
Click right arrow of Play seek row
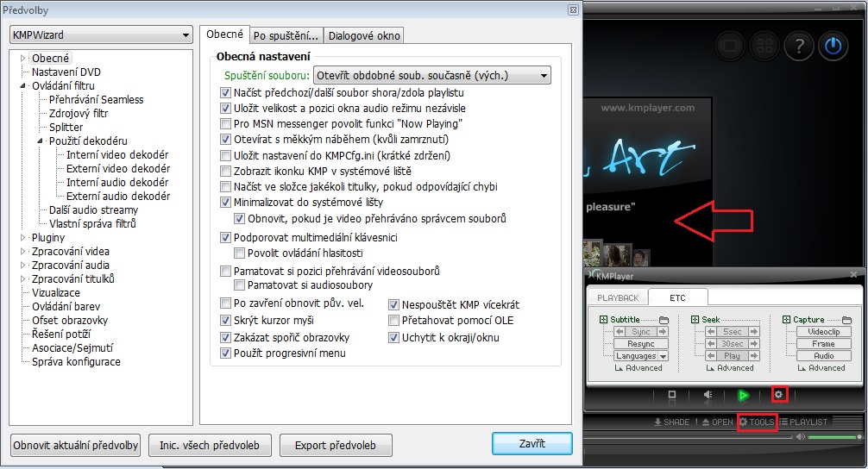753,356
